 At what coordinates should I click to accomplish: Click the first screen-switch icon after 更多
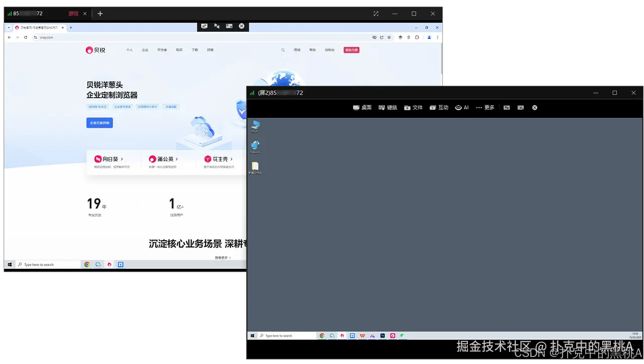click(507, 107)
